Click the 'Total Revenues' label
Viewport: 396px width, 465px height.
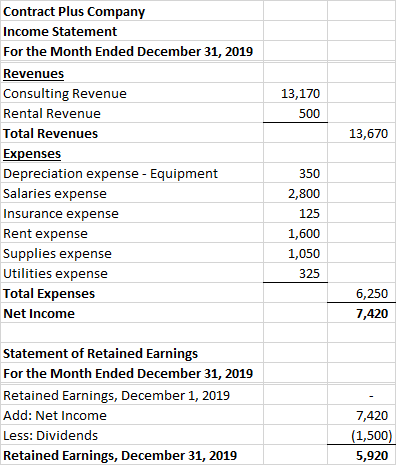click(x=50, y=134)
